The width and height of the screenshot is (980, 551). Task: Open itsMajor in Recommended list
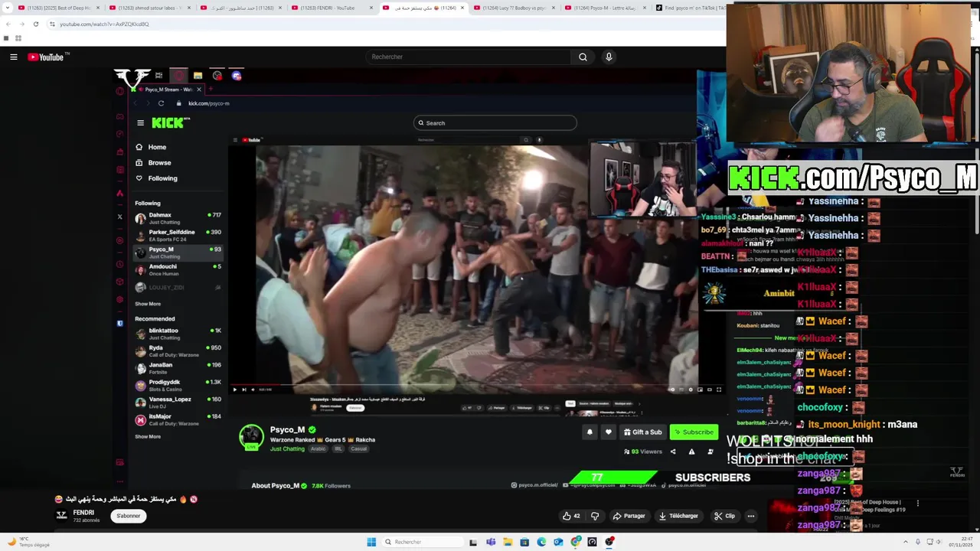click(178, 419)
